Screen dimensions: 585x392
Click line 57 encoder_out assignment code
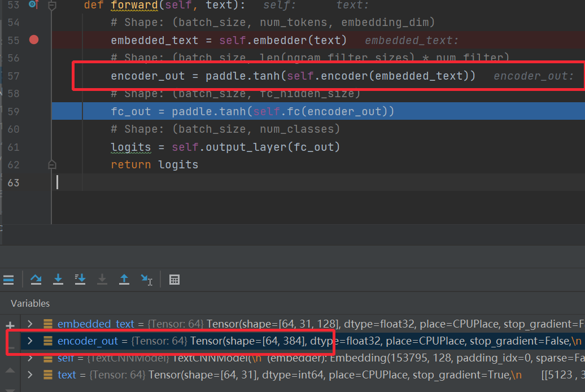tap(293, 76)
